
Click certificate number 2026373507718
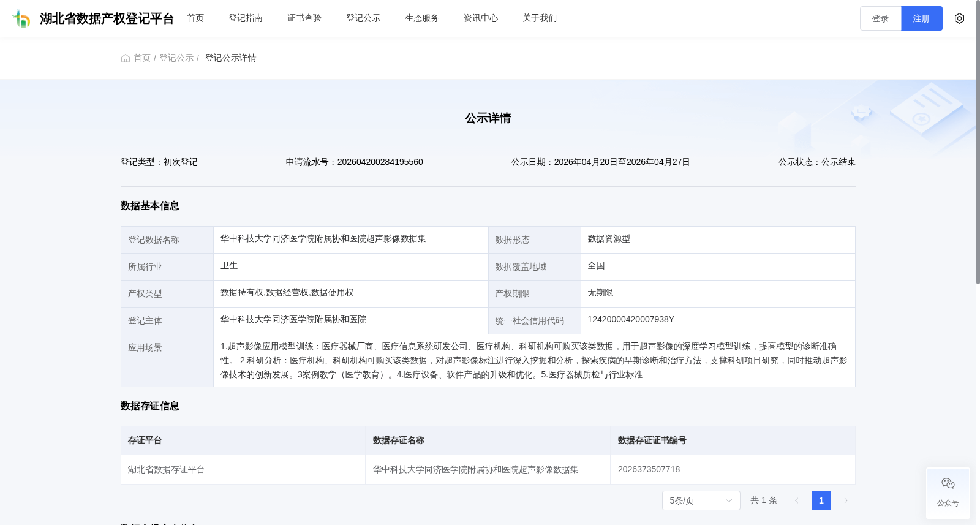click(x=649, y=470)
